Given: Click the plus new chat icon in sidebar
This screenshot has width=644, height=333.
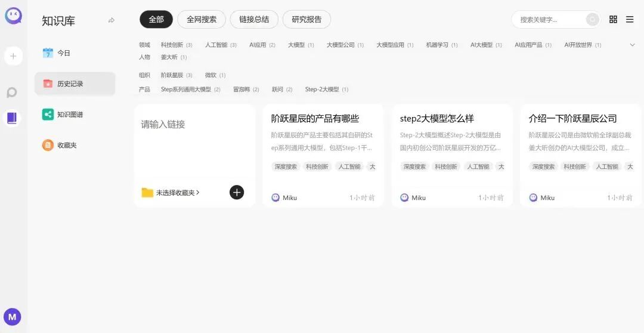Looking at the screenshot, I should tap(13, 56).
